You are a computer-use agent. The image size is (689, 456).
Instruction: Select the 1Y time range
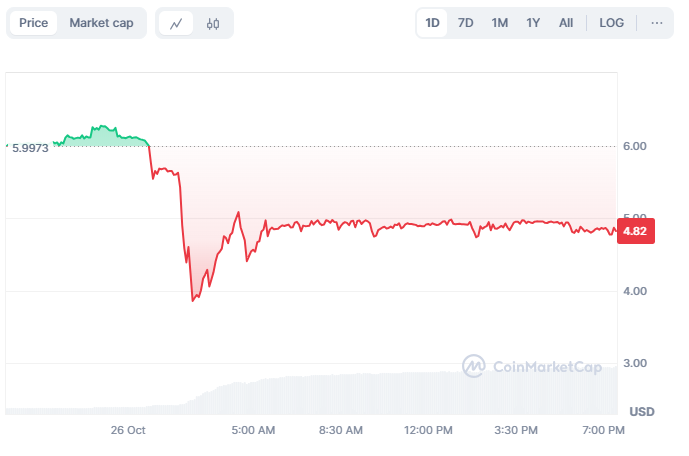coord(534,23)
